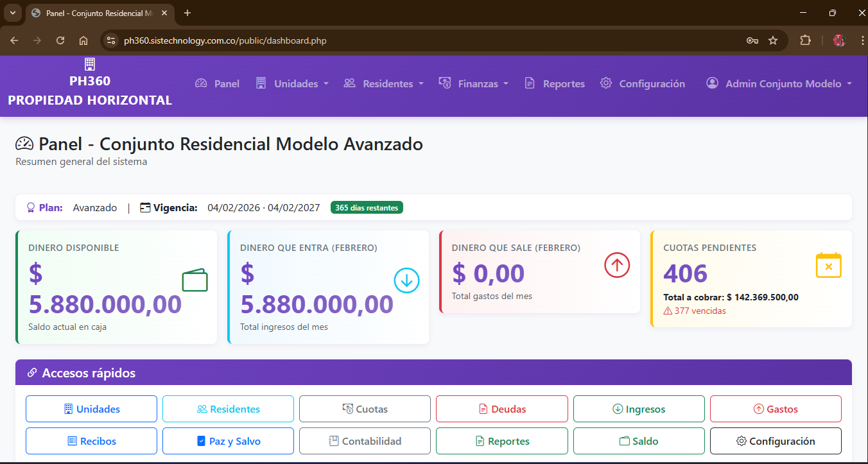This screenshot has width=868, height=464.
Task: Open the Admin Conjunto Modelo user menu
Action: tap(779, 83)
